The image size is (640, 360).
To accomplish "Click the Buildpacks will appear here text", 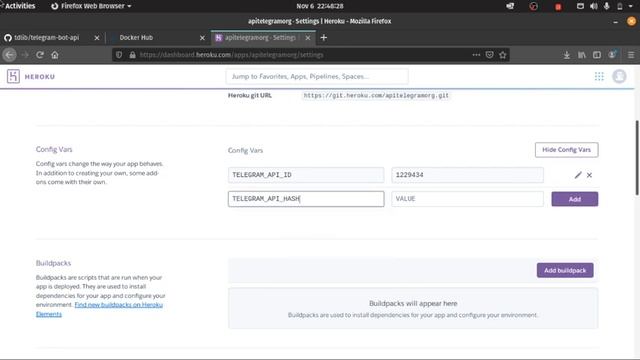I will [x=413, y=303].
